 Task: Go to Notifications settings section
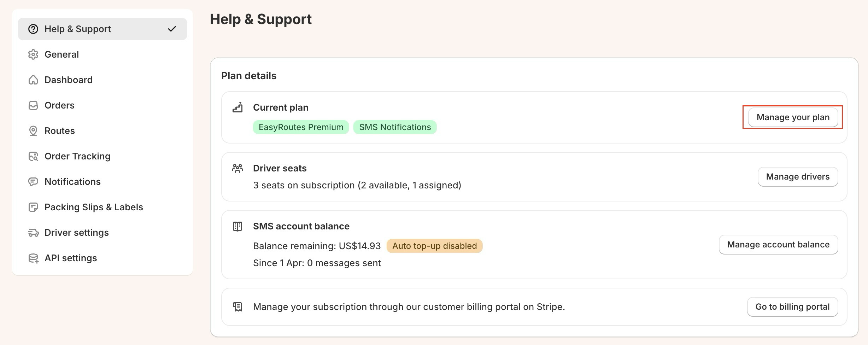[x=72, y=182]
